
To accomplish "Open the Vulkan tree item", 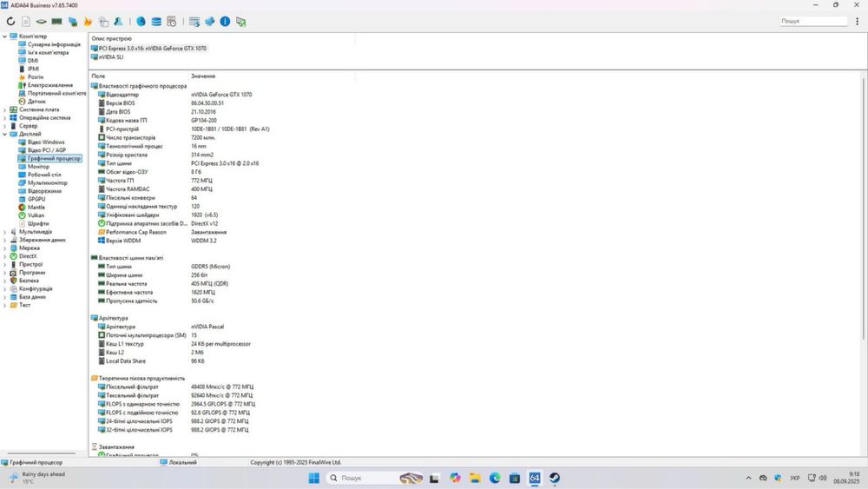I will (x=36, y=215).
